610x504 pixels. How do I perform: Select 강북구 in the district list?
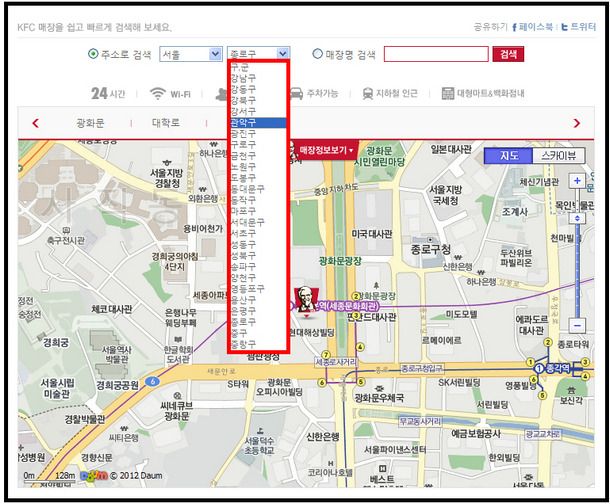[258, 100]
